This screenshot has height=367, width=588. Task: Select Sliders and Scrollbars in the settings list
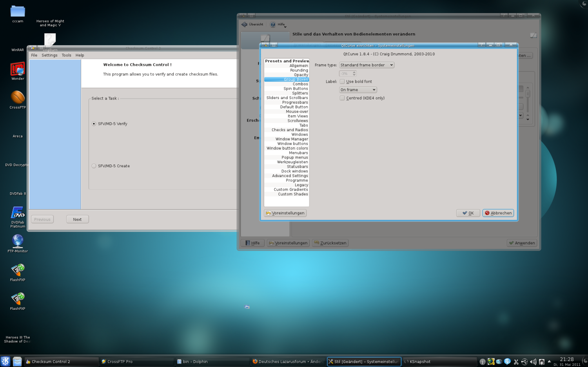tap(287, 98)
